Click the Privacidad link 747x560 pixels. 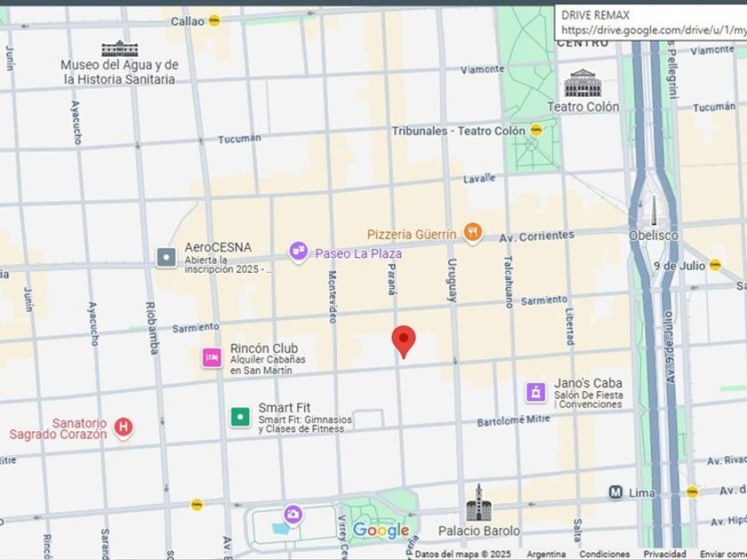click(665, 555)
